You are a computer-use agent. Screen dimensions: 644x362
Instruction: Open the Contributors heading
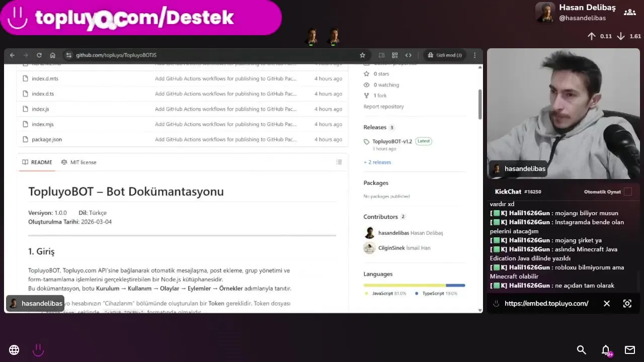(380, 217)
